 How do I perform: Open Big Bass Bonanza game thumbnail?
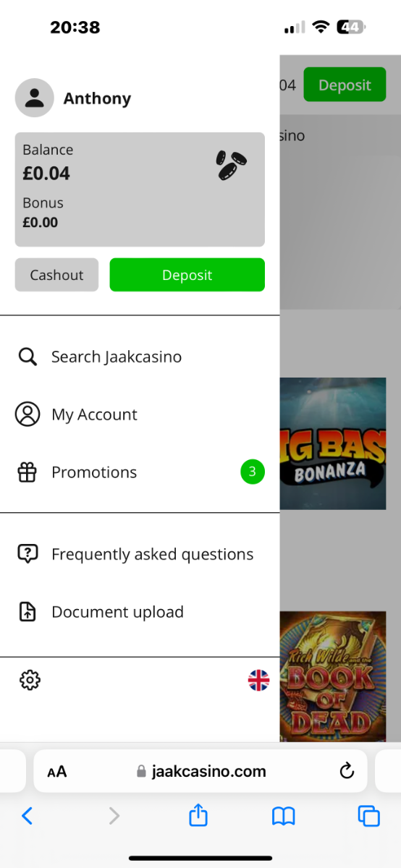click(x=333, y=443)
